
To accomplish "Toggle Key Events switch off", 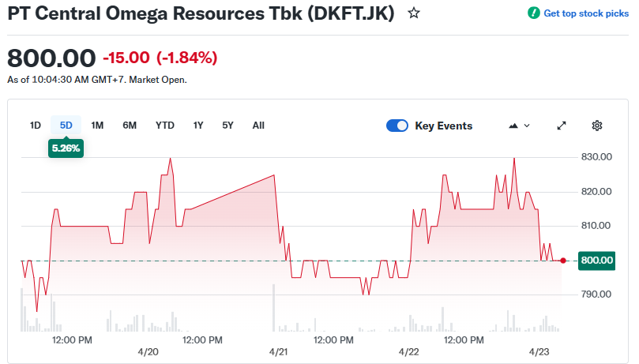I will click(x=397, y=126).
